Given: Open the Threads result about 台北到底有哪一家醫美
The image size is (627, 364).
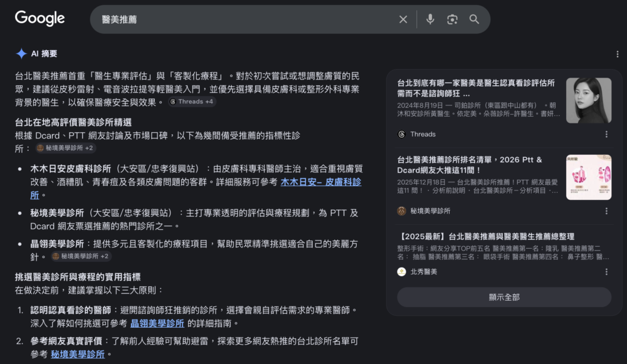Looking at the screenshot, I should pos(476,88).
